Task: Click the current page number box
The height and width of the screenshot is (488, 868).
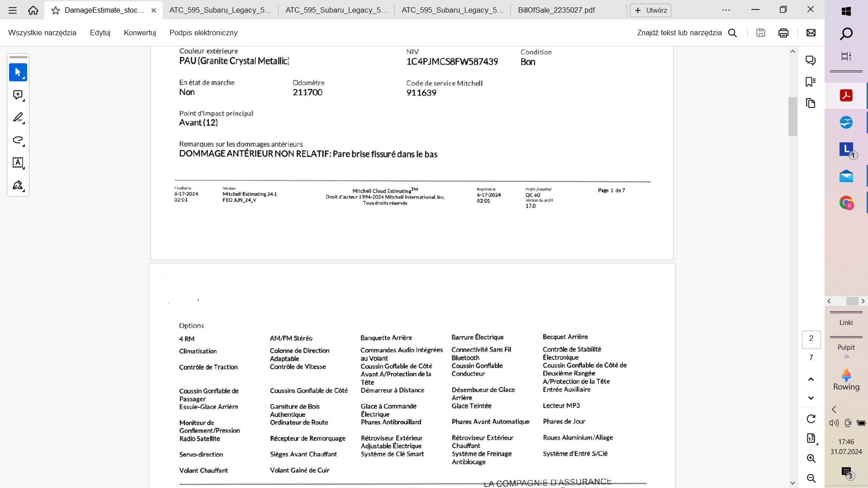Action: pos(811,339)
